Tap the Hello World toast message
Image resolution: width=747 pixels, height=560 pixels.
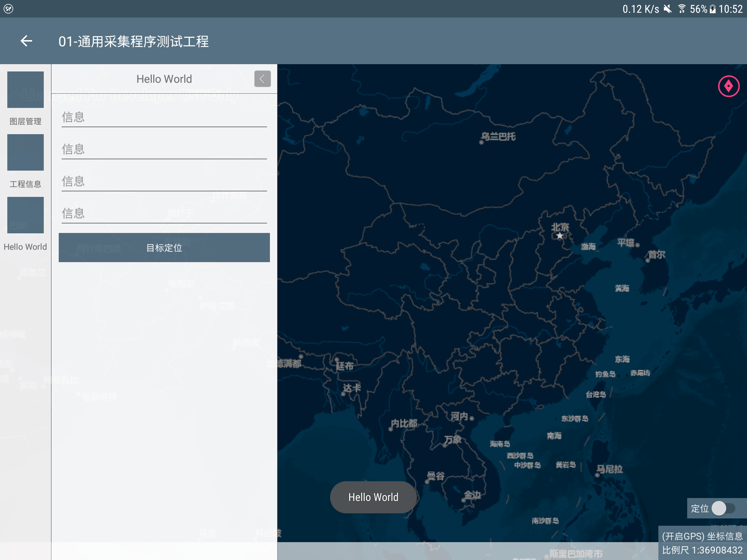pyautogui.click(x=373, y=497)
